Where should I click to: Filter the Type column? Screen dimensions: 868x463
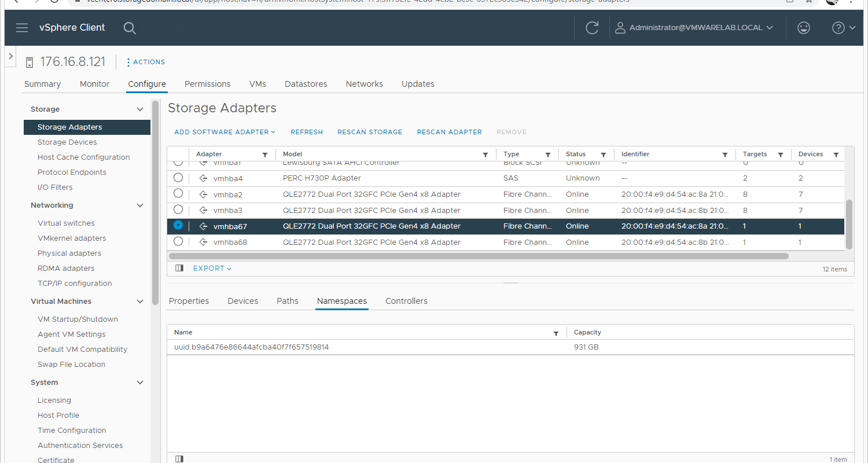coord(547,155)
